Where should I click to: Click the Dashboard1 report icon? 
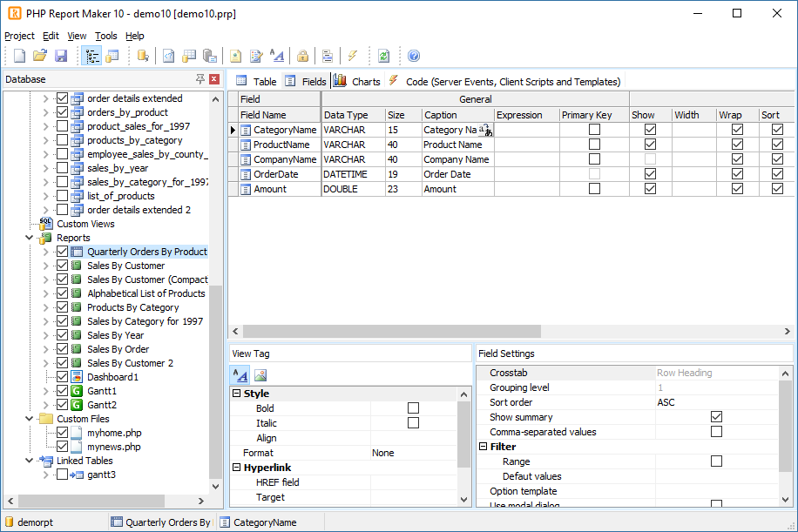(77, 377)
